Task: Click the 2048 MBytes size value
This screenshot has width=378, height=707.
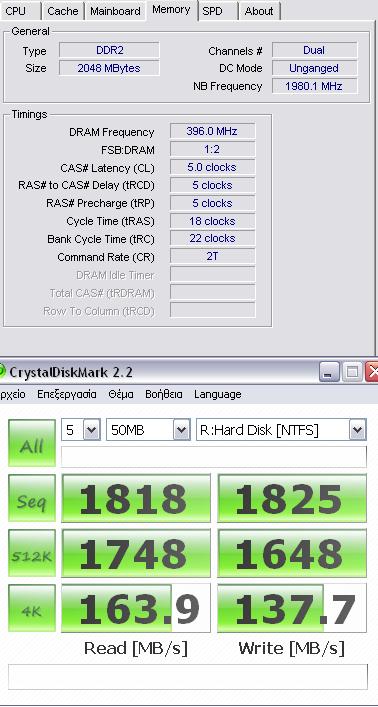Action: (x=109, y=68)
